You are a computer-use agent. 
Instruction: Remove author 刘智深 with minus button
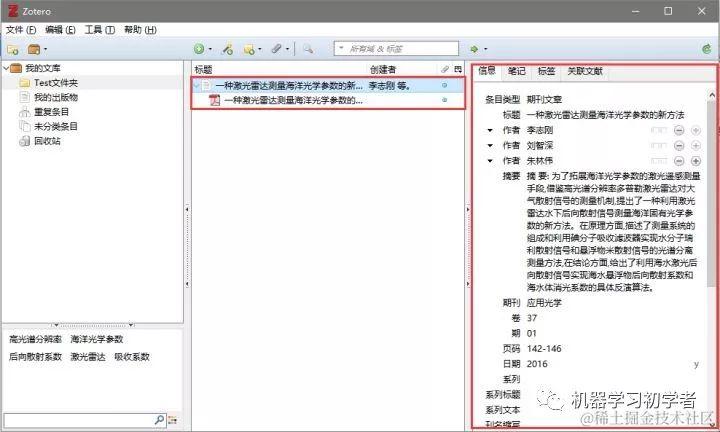[679, 146]
